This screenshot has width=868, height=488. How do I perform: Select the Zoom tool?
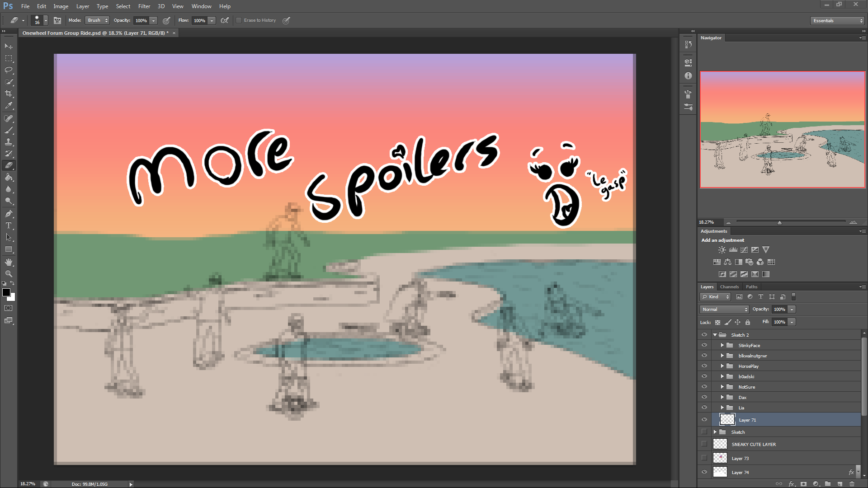9,274
